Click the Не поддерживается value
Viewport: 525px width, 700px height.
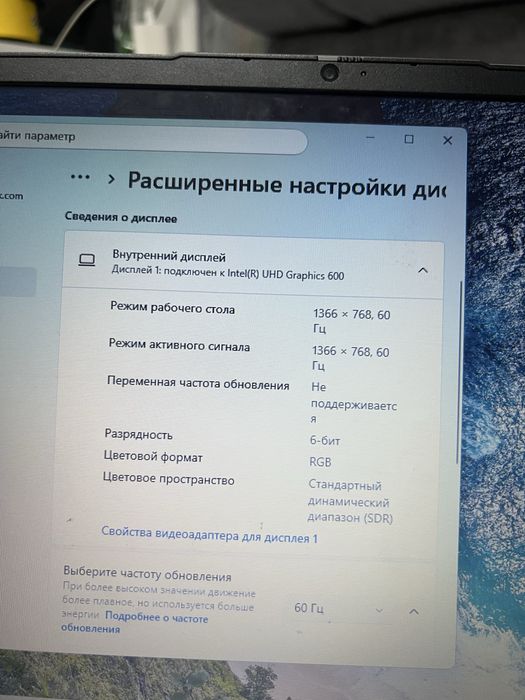click(x=354, y=403)
